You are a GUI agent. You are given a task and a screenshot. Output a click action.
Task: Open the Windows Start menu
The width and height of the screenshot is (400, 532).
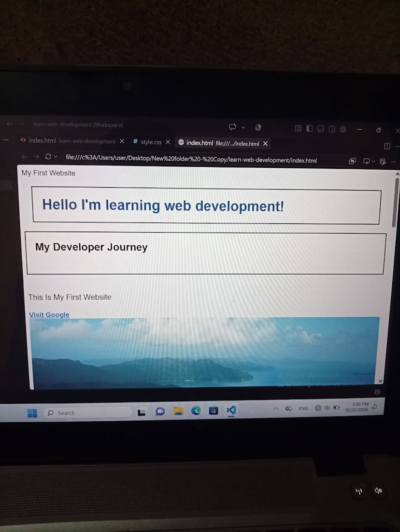pos(32,413)
